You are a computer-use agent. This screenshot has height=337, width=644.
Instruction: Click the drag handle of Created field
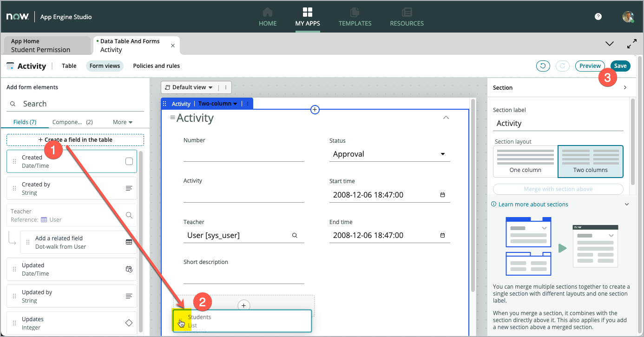tap(14, 161)
